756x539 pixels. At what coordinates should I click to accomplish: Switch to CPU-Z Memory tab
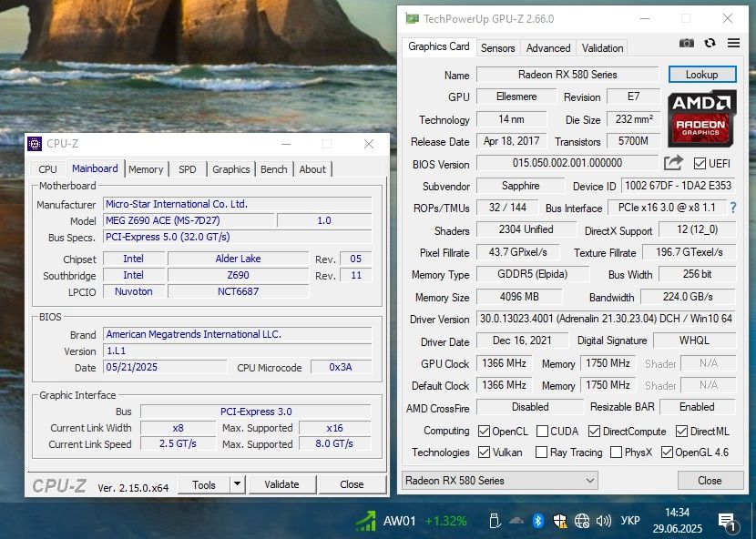(146, 169)
